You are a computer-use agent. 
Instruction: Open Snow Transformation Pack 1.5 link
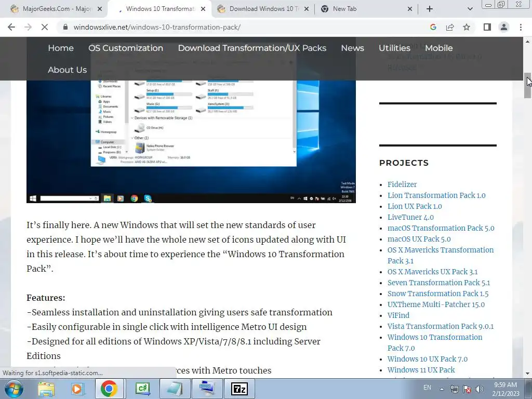click(438, 294)
